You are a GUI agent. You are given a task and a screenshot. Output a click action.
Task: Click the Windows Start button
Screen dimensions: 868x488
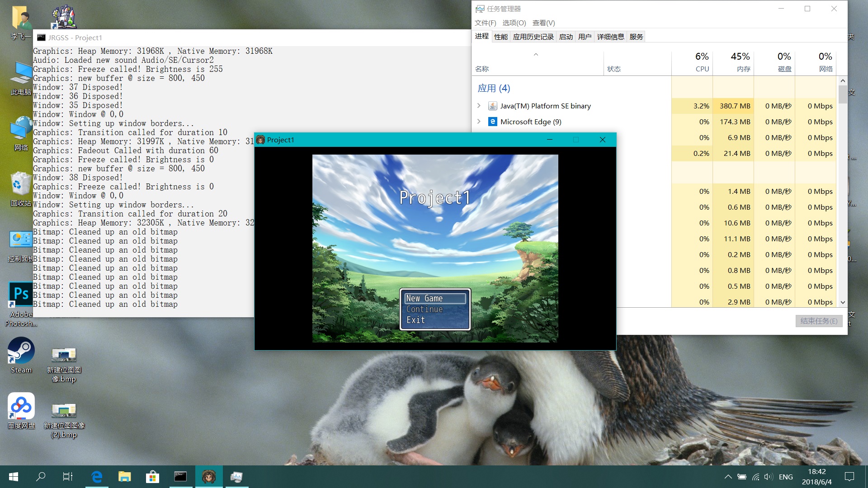click(x=14, y=477)
